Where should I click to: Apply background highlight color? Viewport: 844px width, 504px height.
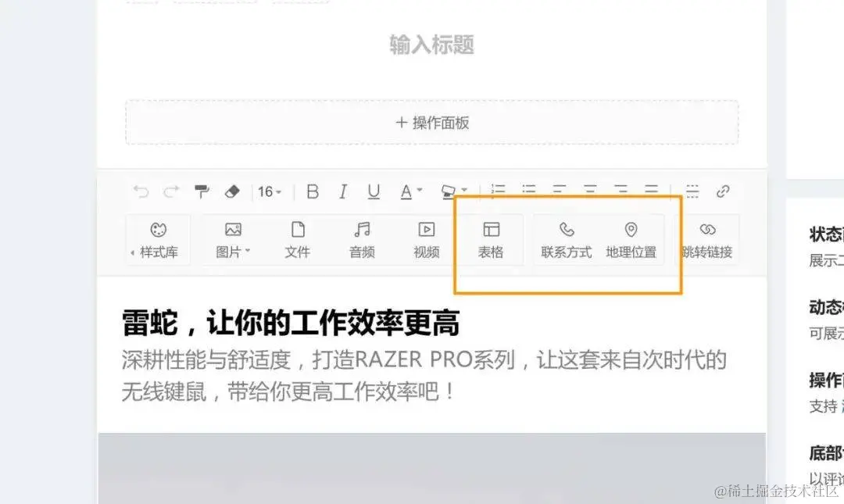449,191
